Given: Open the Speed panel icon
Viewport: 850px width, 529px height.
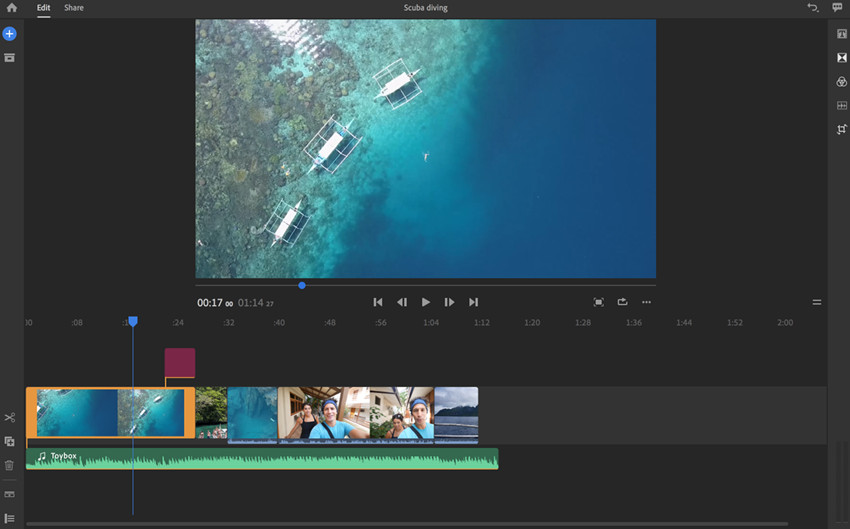Looking at the screenshot, I should [x=841, y=105].
